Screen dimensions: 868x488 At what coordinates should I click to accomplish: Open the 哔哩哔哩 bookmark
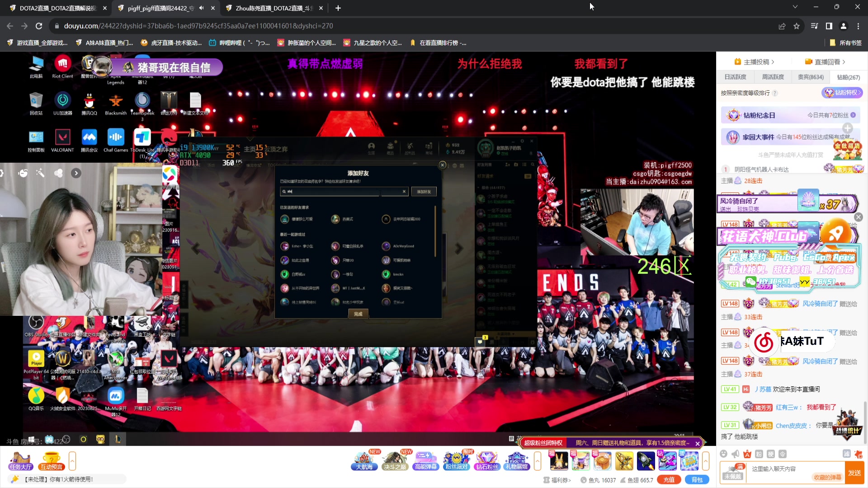(239, 43)
